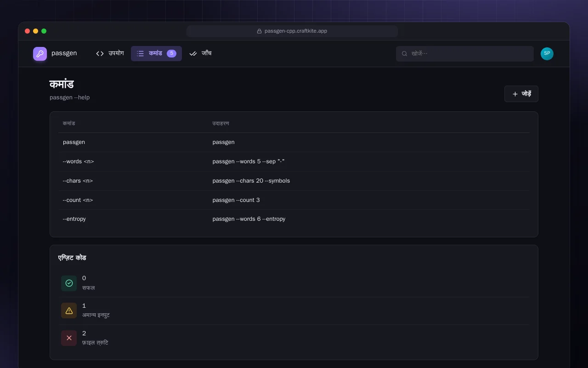Select the --words <n> command cell
The image size is (588, 368).
point(79,161)
